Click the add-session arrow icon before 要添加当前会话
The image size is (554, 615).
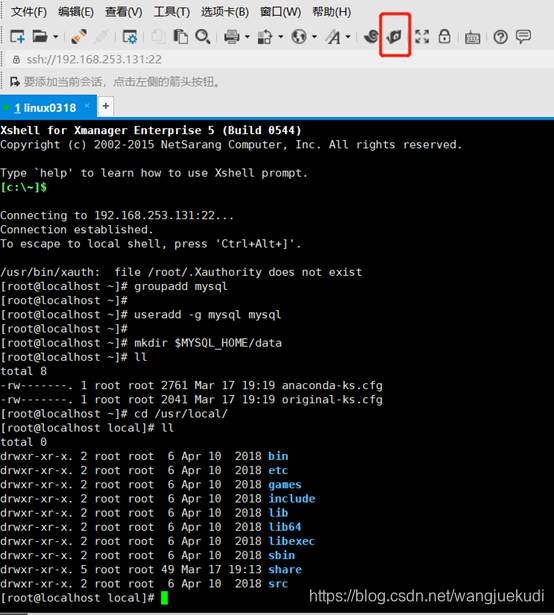[15, 82]
